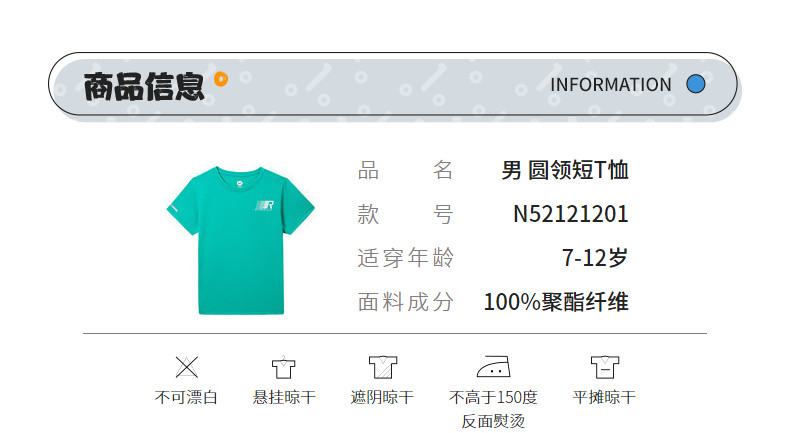Image resolution: width=790 pixels, height=433 pixels.
Task: Click the 反面熨烫 ironing instruction text
Action: coord(493,421)
